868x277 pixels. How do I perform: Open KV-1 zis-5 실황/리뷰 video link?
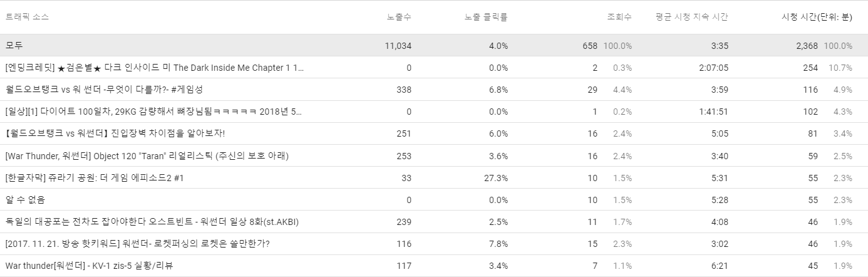pos(89,266)
